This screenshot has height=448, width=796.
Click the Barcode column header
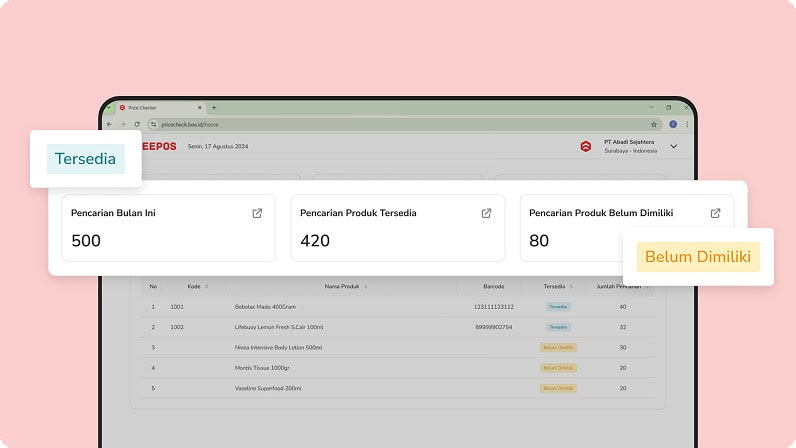493,286
